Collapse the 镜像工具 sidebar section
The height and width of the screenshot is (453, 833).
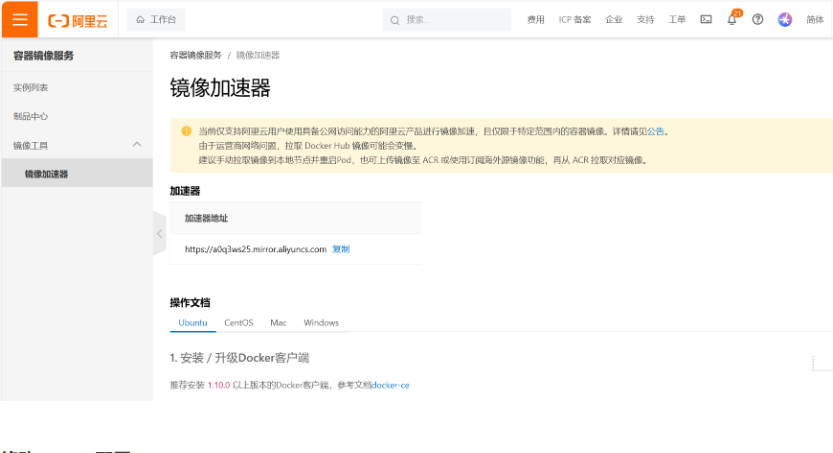(137, 145)
